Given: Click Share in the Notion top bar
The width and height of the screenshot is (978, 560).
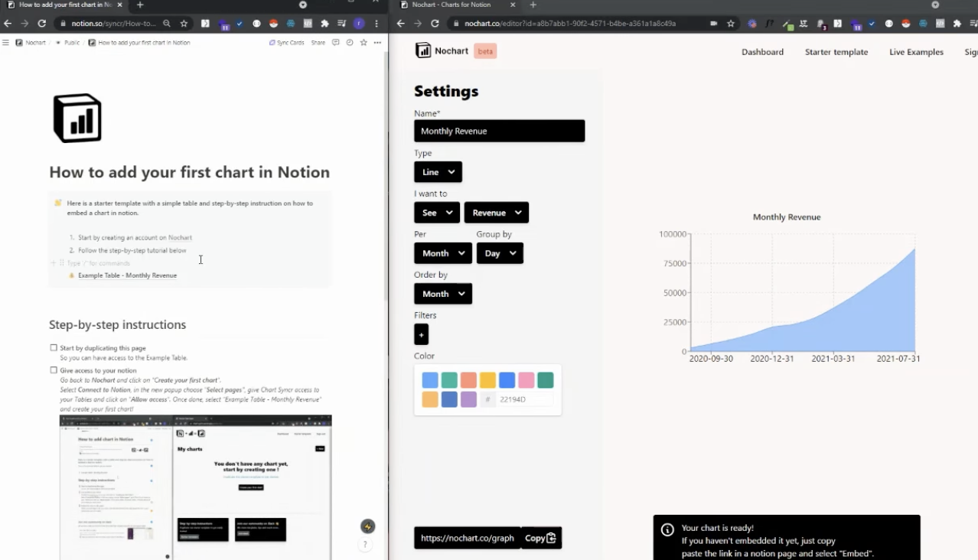Looking at the screenshot, I should [x=318, y=43].
